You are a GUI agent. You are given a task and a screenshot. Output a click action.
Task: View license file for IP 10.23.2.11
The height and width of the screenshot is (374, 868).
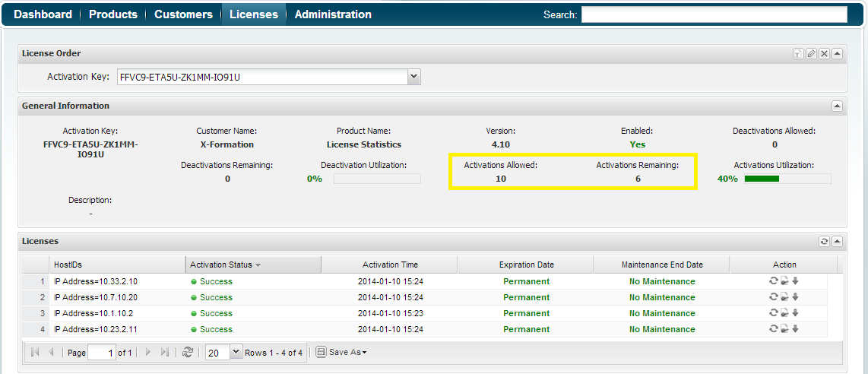click(x=784, y=329)
